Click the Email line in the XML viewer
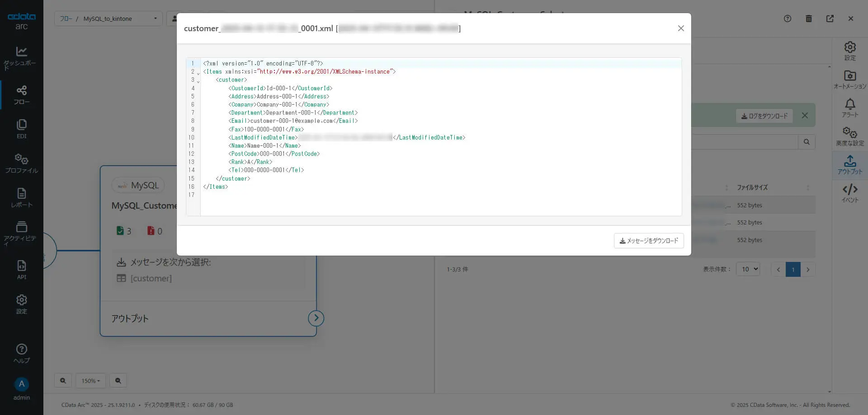868x415 pixels. tap(293, 121)
